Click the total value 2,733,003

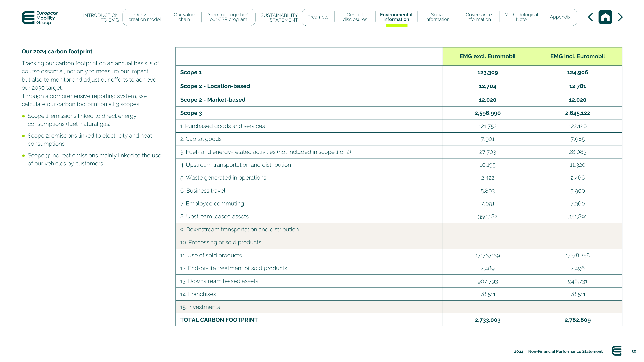pos(488,320)
